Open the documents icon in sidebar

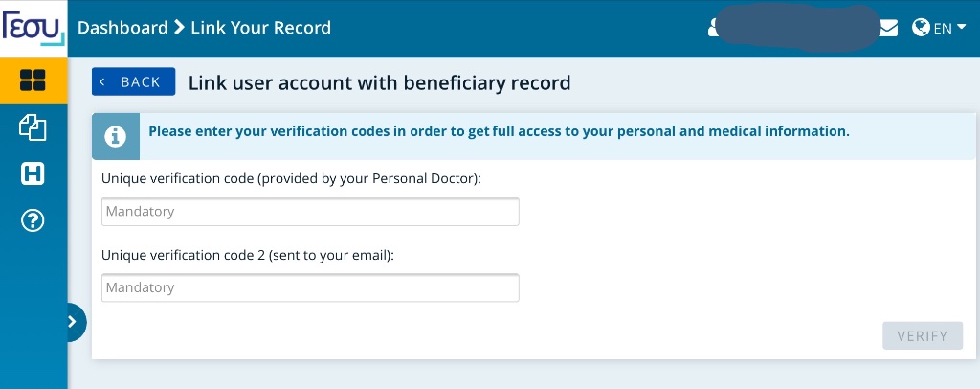(33, 128)
